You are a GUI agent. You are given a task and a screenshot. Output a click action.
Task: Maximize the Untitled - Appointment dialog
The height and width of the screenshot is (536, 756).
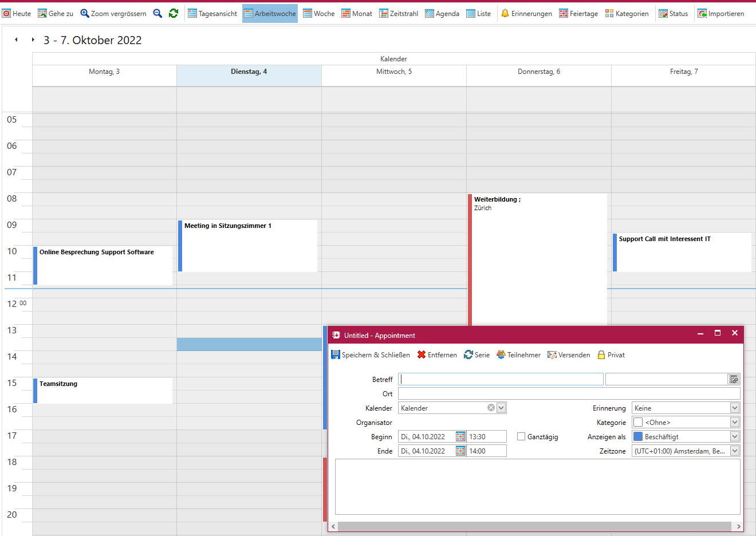[x=717, y=333]
